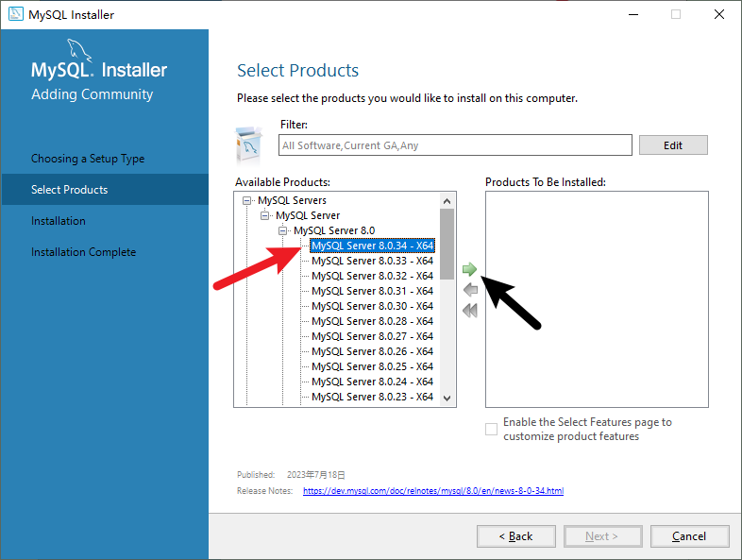Click the single left remove-product arrow
Image resolution: width=742 pixels, height=560 pixels.
click(470, 290)
